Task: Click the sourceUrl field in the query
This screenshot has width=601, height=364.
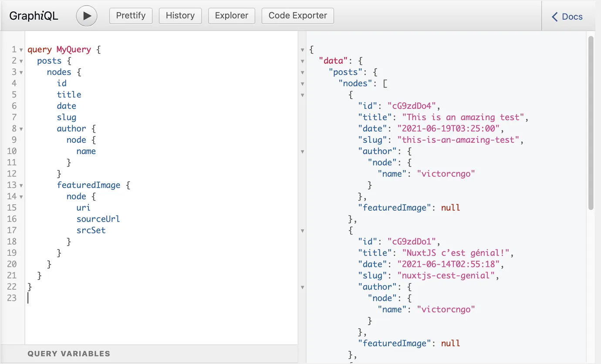Action: pos(98,219)
